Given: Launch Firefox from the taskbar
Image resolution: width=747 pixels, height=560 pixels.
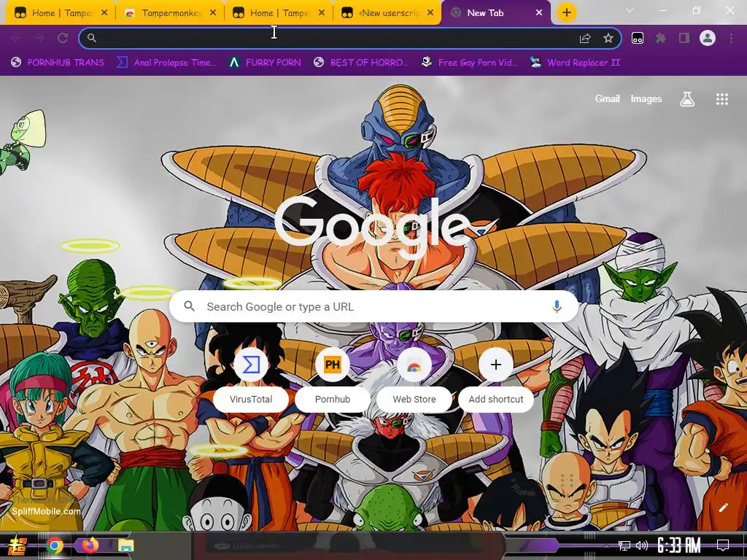Looking at the screenshot, I should pyautogui.click(x=90, y=545).
